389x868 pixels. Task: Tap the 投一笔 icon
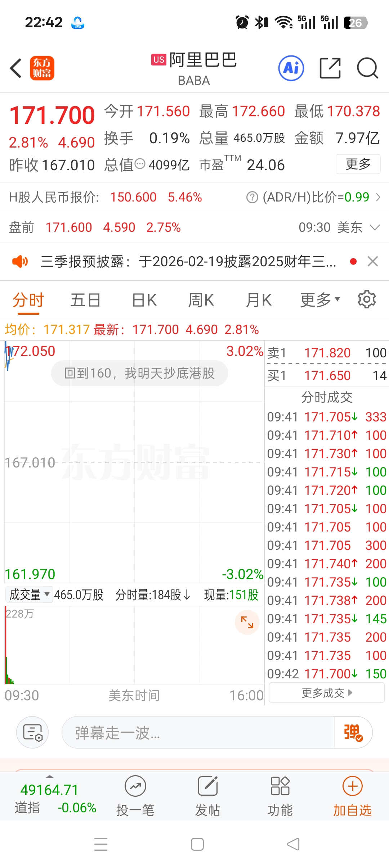click(135, 786)
